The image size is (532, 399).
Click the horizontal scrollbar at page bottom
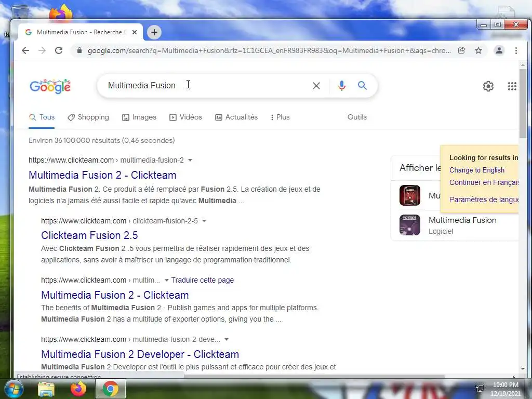point(314,376)
